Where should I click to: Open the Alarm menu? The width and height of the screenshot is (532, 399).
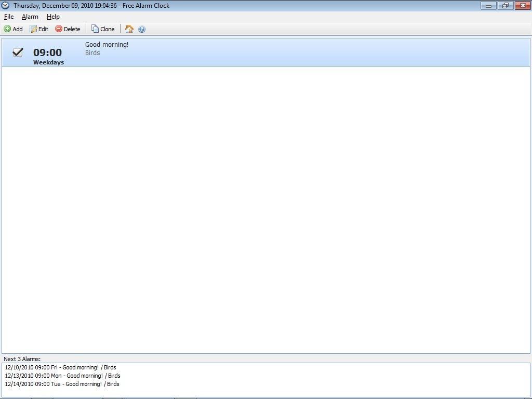(30, 17)
